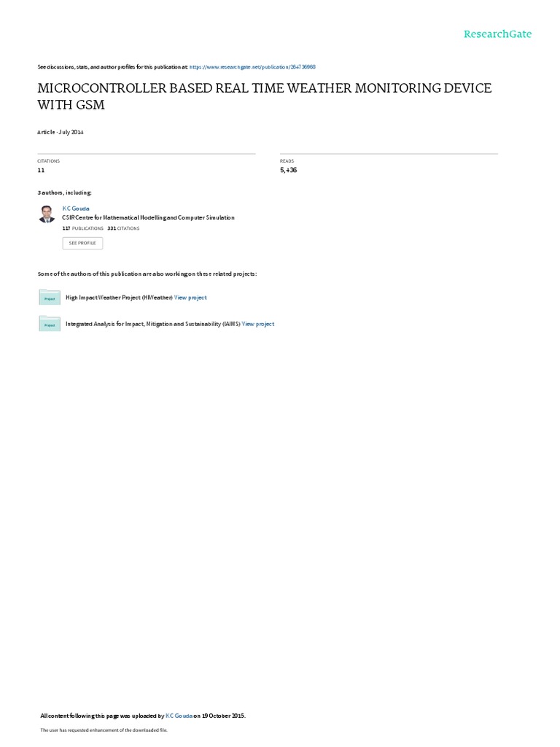560x747 pixels.
Task: Open View project link for IAIMS
Action: click(x=258, y=324)
